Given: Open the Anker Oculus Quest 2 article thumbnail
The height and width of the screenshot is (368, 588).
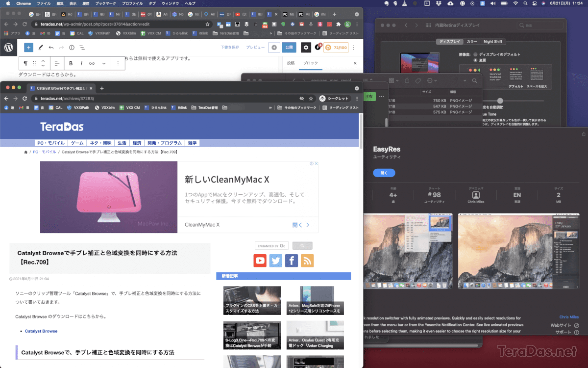Looking at the screenshot, I should (315, 335).
